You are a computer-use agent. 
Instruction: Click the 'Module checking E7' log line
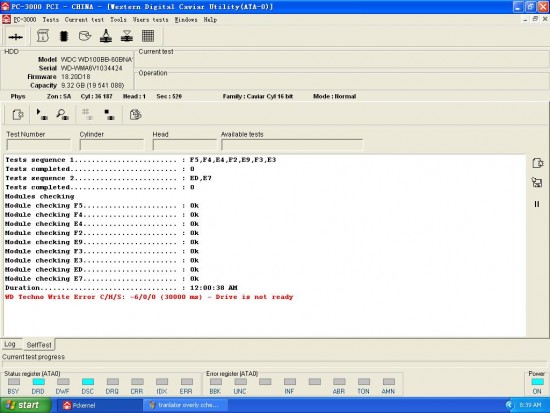click(x=102, y=279)
